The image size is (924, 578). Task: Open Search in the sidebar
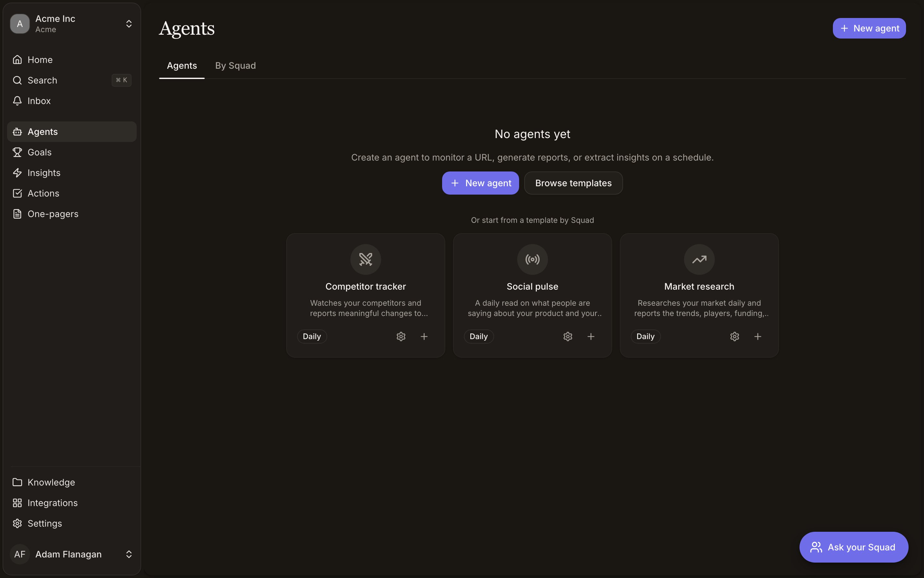(x=72, y=80)
